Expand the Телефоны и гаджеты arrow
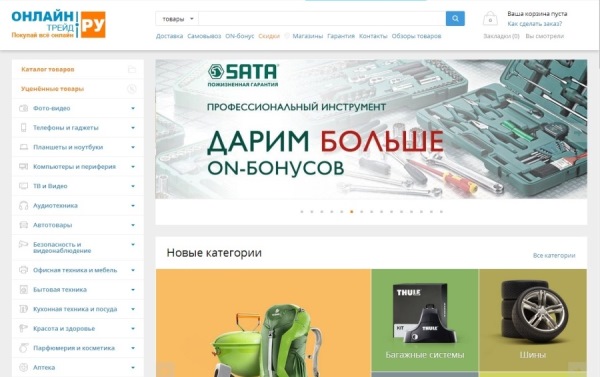Viewport: 600px width, 377px height. [x=133, y=127]
